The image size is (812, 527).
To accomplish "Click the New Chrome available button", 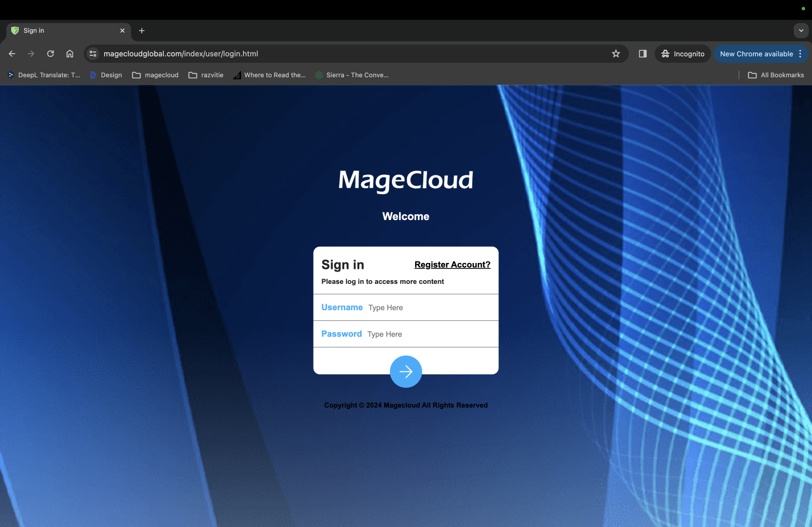I will point(757,54).
